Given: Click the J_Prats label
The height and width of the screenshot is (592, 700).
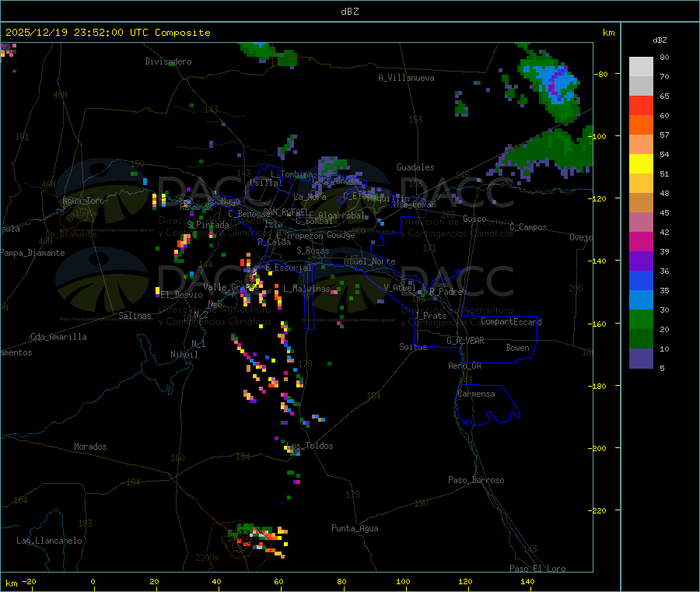Looking at the screenshot, I should tap(431, 316).
